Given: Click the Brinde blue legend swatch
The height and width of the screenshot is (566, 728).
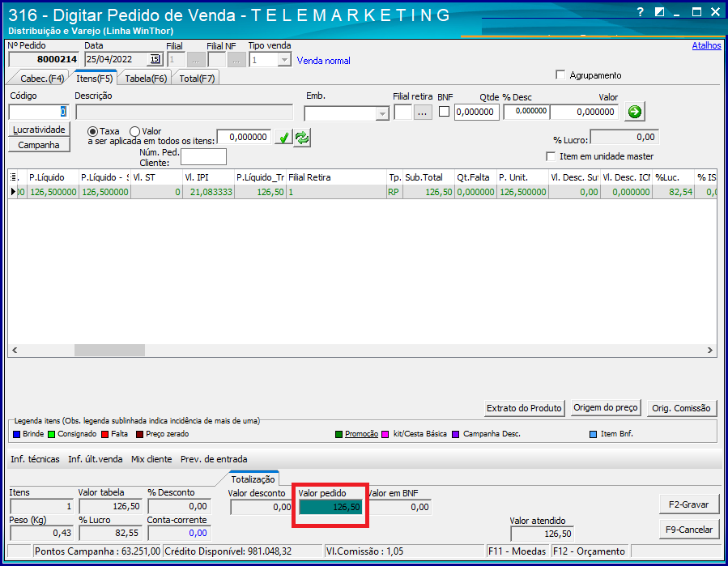Looking at the screenshot, I should point(17,435).
